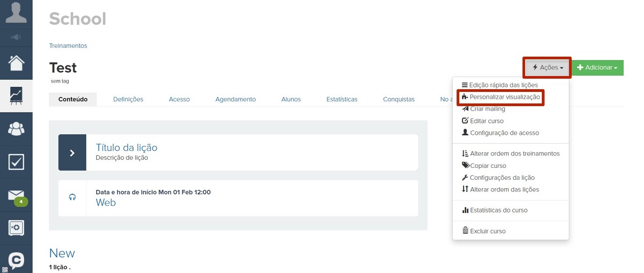Open the chat bubble sidebar icon
Screen dimensions: 644x273
point(16,260)
